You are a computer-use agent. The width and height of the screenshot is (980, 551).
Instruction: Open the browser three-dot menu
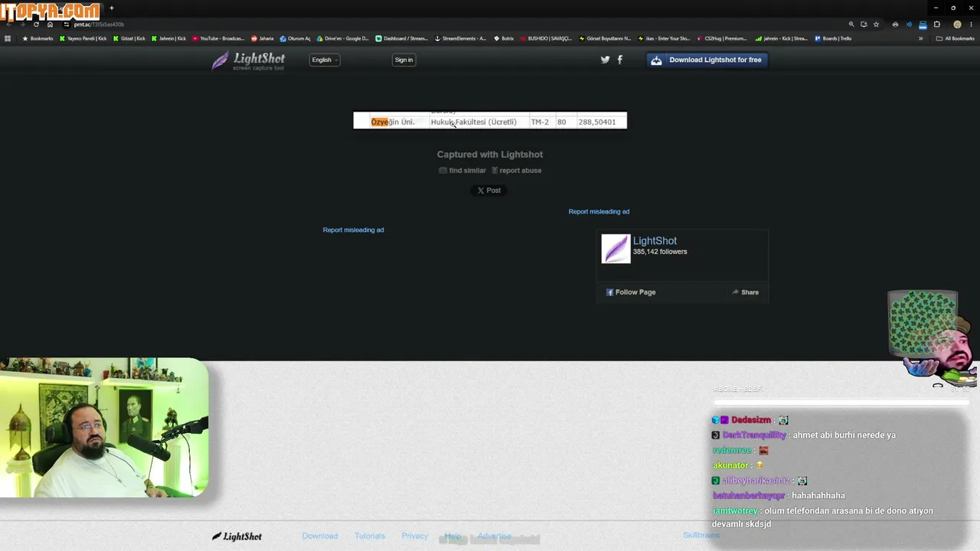tap(971, 24)
